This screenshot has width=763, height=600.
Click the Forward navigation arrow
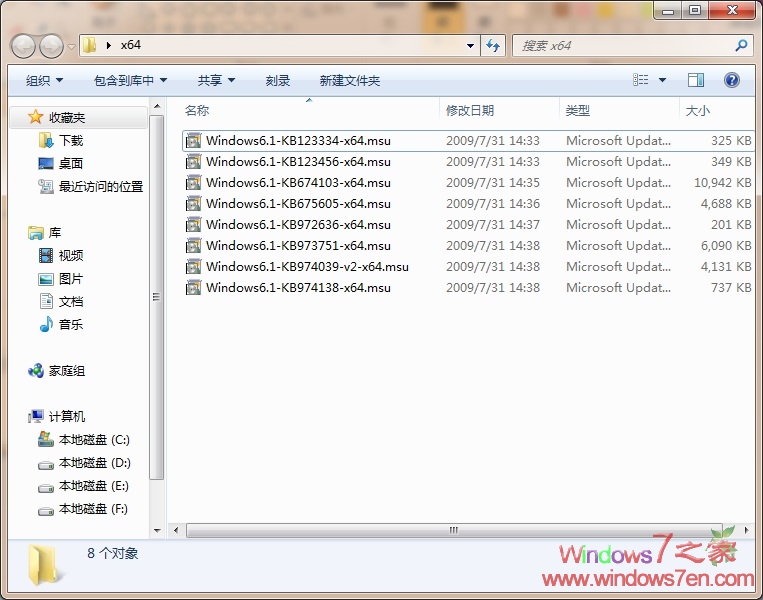pyautogui.click(x=51, y=46)
